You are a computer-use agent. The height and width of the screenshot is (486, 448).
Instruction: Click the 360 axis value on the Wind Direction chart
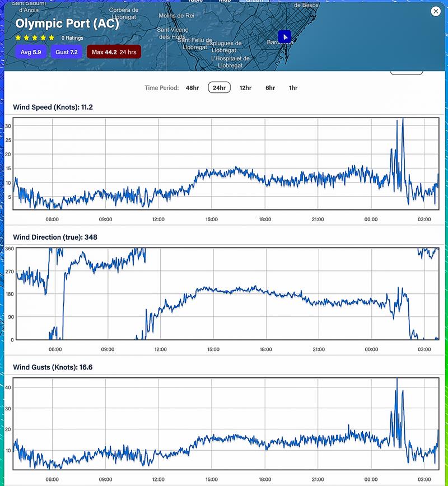click(x=10, y=249)
